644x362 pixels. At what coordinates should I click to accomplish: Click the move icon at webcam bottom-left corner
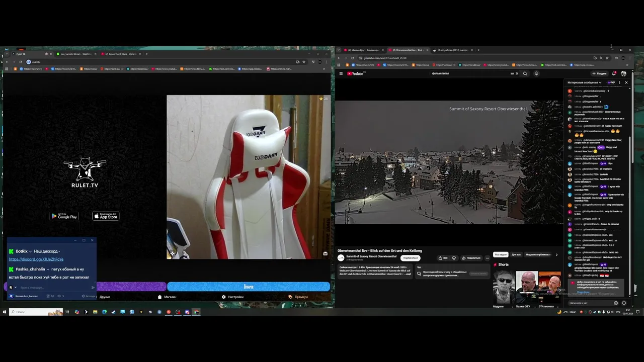tap(172, 253)
